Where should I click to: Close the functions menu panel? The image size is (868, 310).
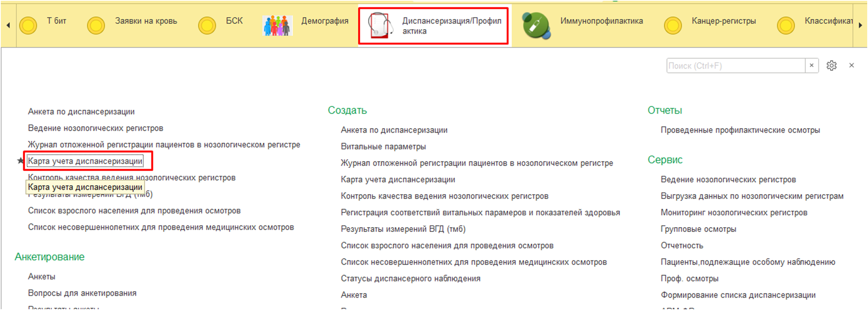click(852, 65)
